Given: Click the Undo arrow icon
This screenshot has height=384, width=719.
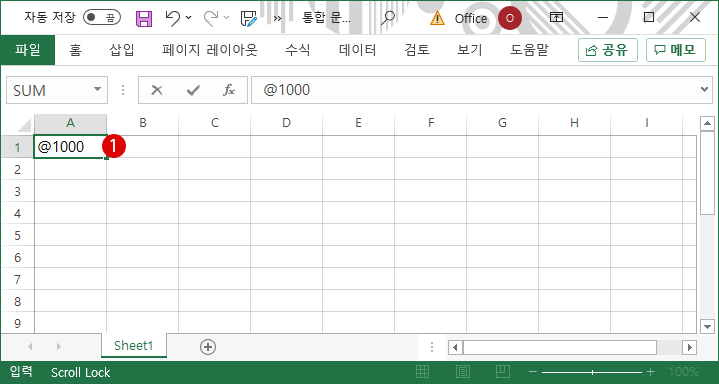Looking at the screenshot, I should click(173, 18).
